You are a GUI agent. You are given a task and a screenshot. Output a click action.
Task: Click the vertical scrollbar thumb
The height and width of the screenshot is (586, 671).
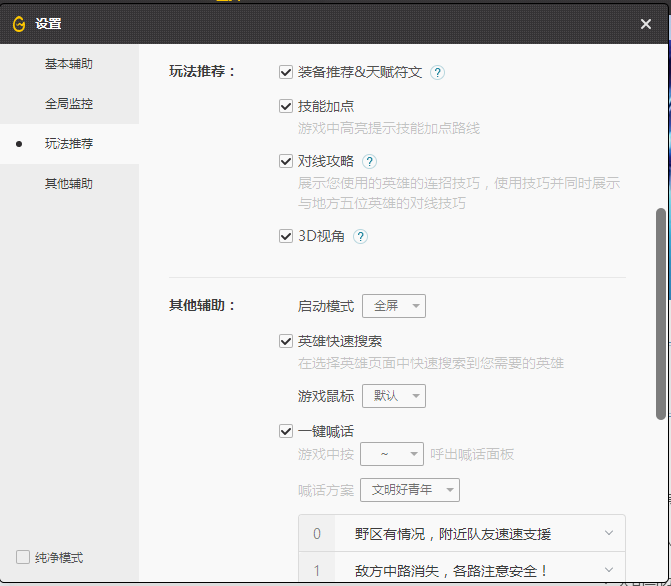661,312
